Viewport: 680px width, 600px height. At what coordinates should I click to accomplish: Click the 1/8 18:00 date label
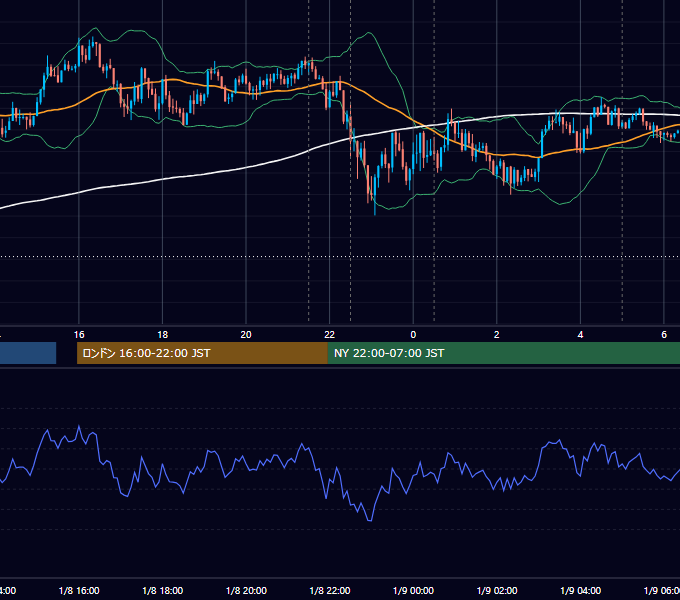click(163, 590)
